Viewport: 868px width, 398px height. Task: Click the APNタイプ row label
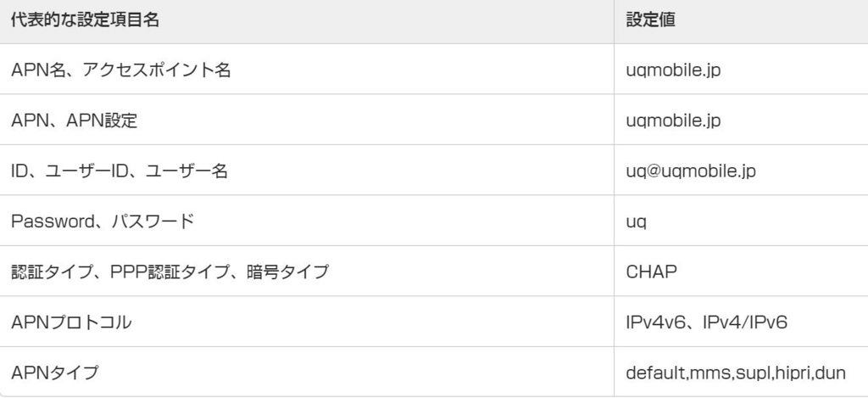point(54,373)
